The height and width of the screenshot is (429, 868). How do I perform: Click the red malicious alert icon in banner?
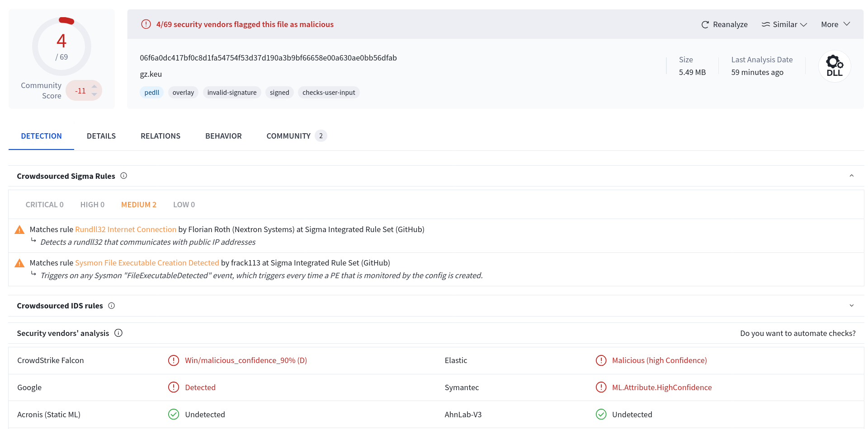(x=146, y=24)
